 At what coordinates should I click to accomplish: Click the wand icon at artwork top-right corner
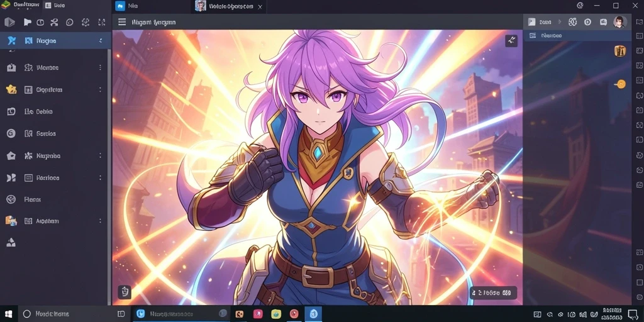click(x=511, y=40)
